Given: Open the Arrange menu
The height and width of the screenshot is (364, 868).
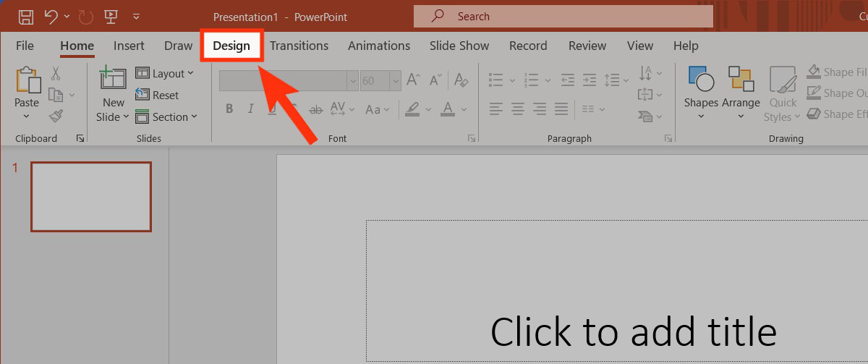Looking at the screenshot, I should 741,93.
